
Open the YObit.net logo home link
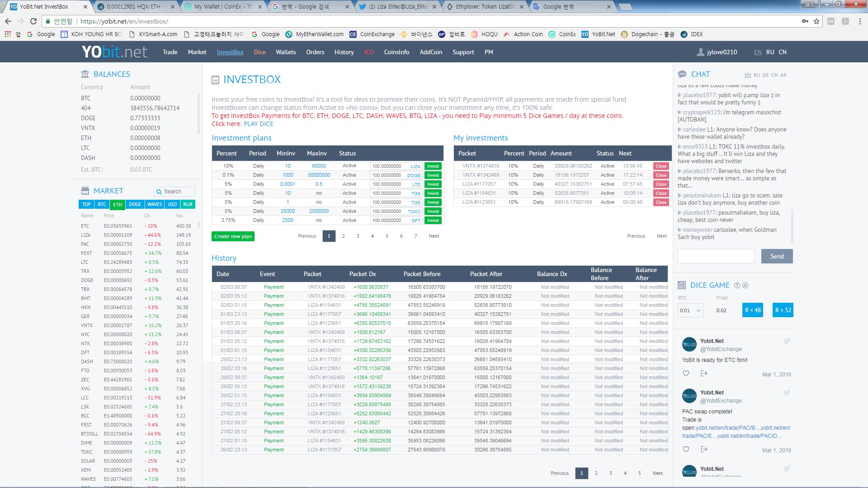(x=114, y=52)
